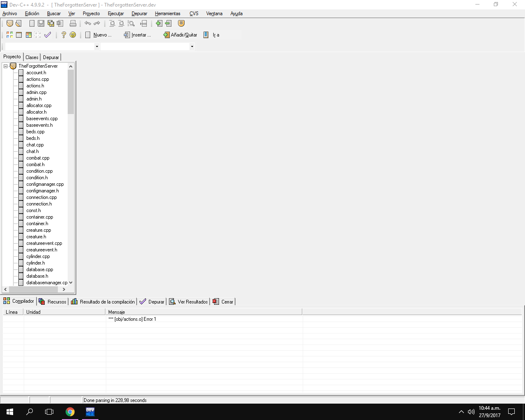Image resolution: width=525 pixels, height=420 pixels.
Task: Click the project tree scroll-down arrow
Action: [x=71, y=283]
